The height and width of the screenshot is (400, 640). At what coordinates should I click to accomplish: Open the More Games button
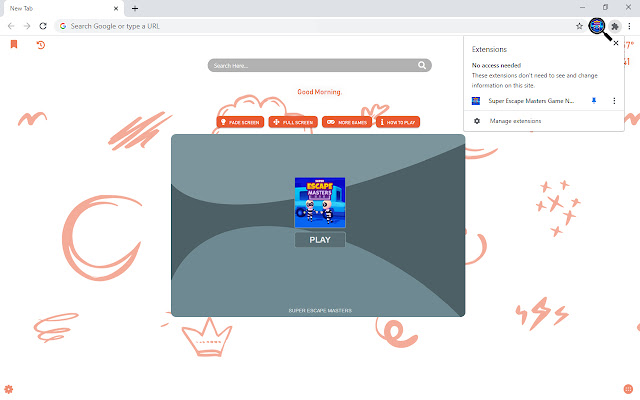coord(347,122)
